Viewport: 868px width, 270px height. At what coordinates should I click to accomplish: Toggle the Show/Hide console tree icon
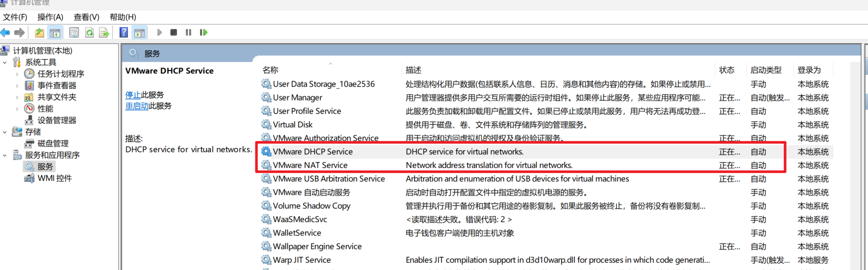55,32
